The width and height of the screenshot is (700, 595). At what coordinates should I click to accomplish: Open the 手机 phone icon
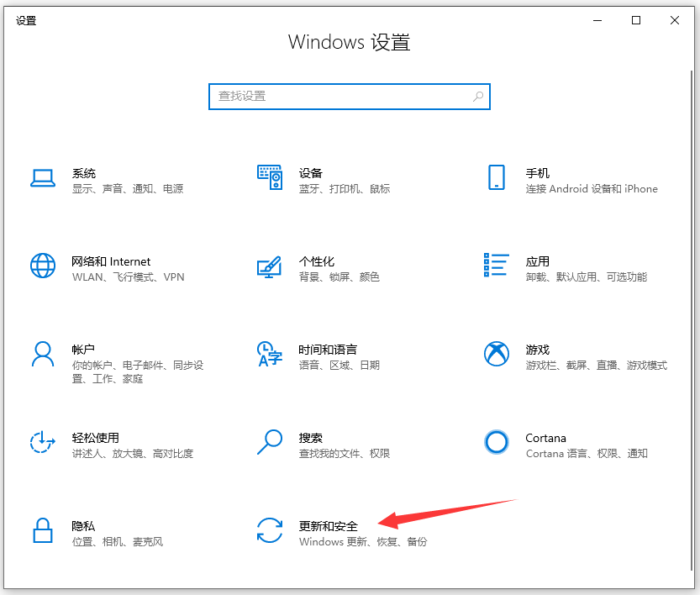(497, 177)
